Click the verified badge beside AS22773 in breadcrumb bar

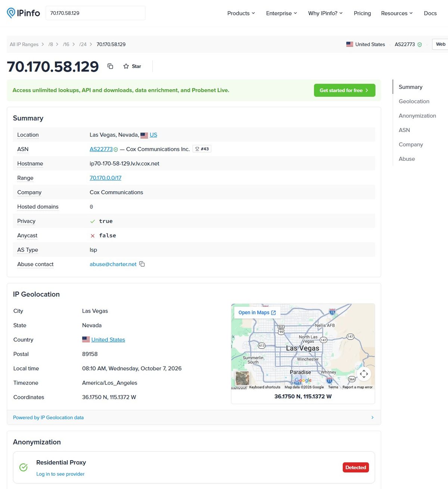pyautogui.click(x=420, y=44)
